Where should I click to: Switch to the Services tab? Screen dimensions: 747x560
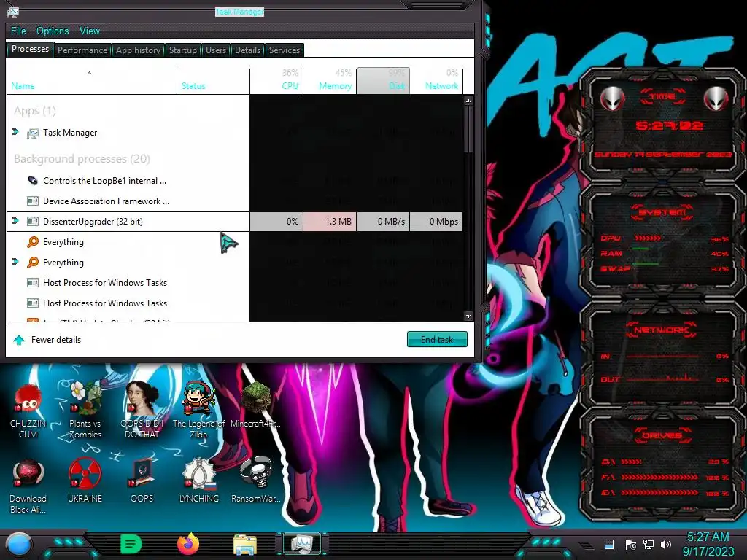[x=285, y=50]
